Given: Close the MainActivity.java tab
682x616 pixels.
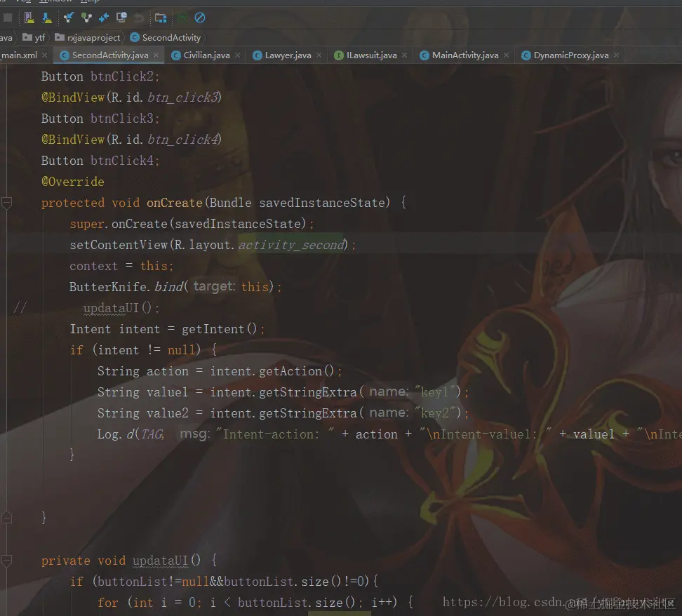Looking at the screenshot, I should coord(507,55).
